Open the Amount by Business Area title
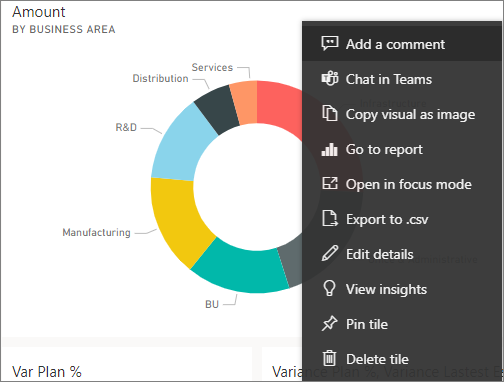 (63, 20)
